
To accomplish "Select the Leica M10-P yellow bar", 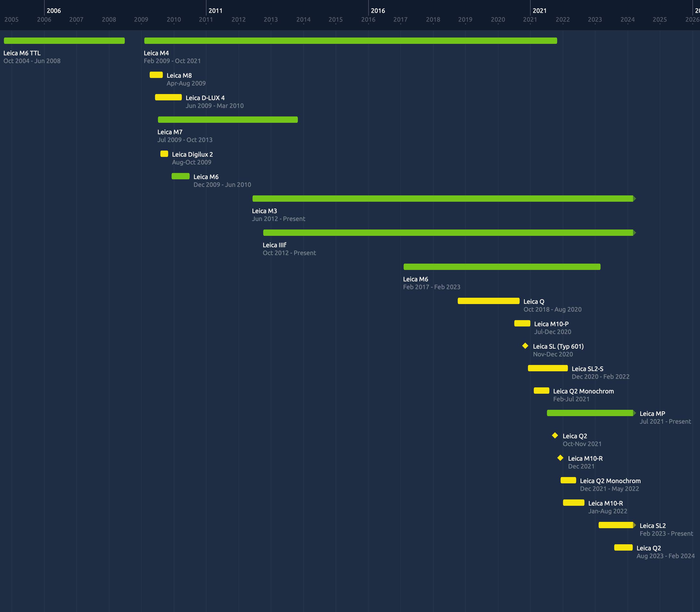I will click(x=522, y=323).
